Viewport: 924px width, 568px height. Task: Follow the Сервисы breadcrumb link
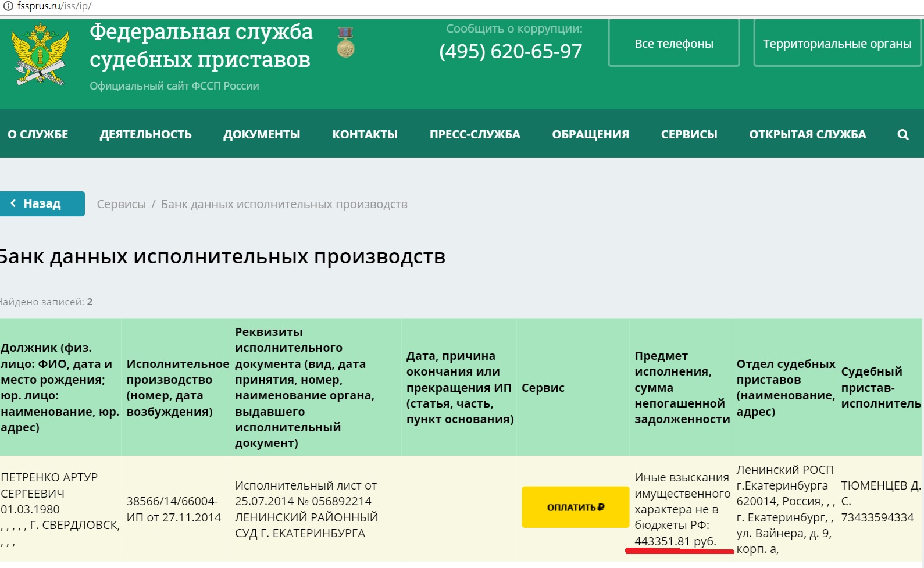click(121, 204)
